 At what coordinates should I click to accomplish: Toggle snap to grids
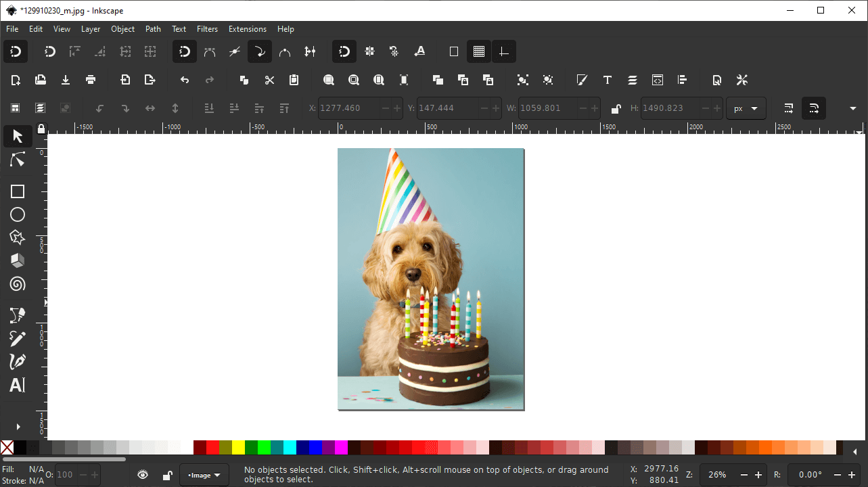tap(479, 51)
